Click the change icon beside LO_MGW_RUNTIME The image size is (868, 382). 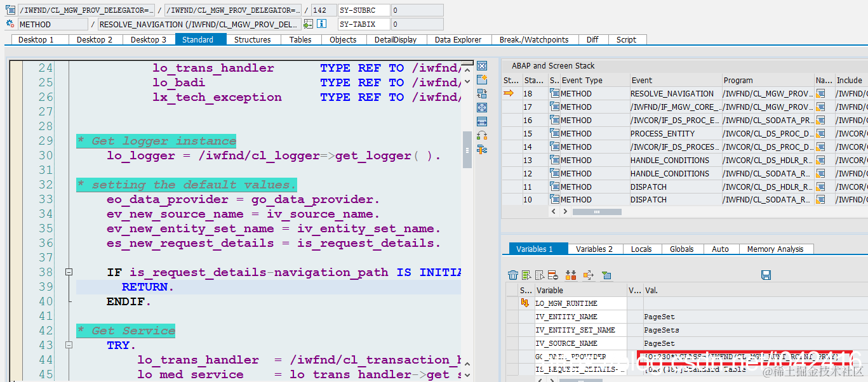click(x=524, y=303)
